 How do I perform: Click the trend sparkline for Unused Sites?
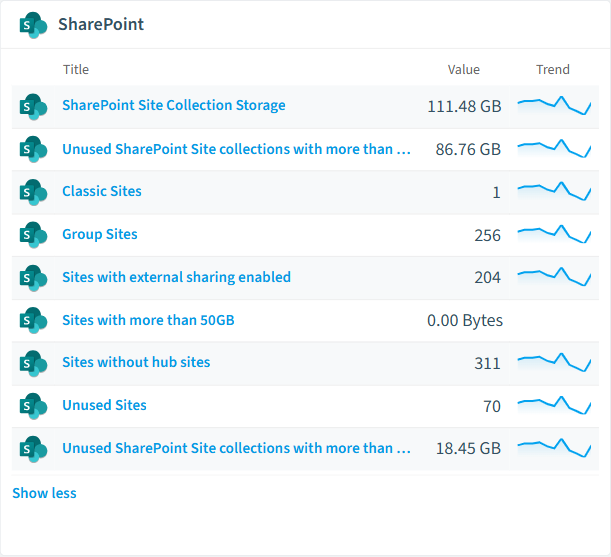(x=554, y=405)
